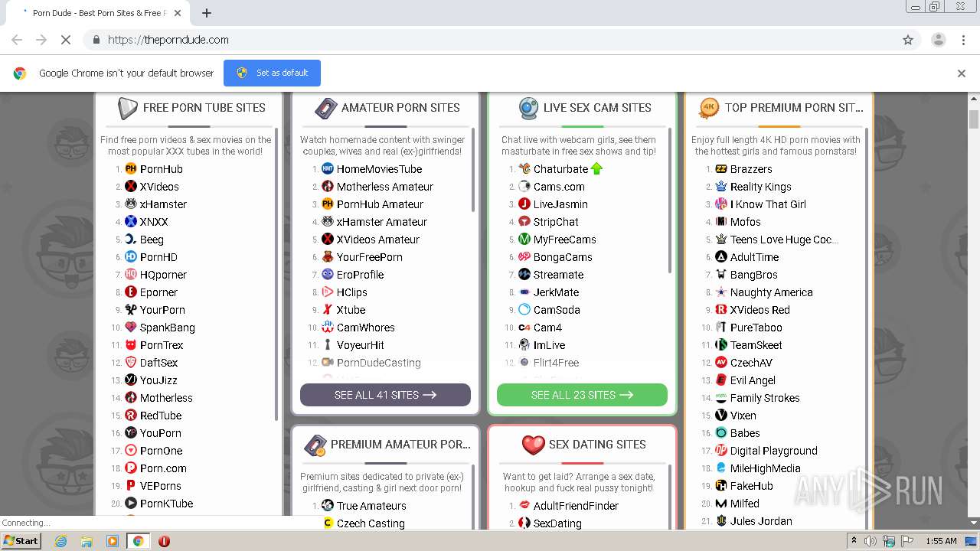
Task: Select the Porn Dude browser tab
Action: coord(98,13)
